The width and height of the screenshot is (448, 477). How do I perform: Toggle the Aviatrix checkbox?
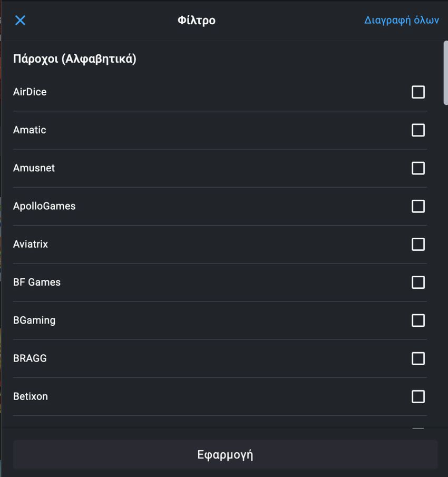(418, 244)
